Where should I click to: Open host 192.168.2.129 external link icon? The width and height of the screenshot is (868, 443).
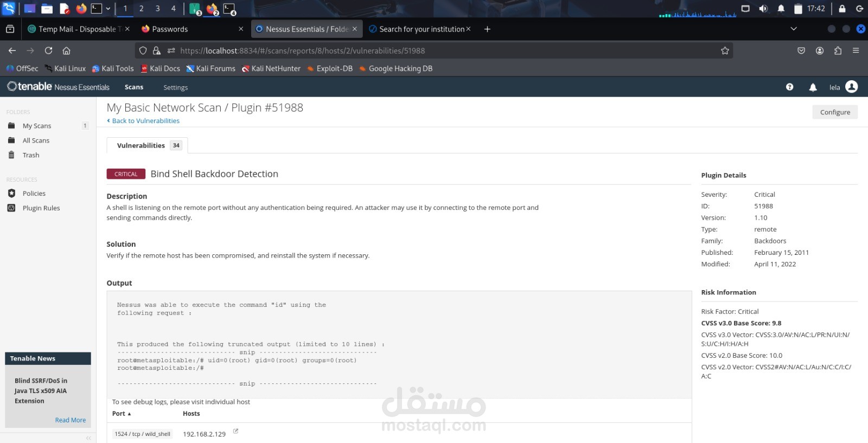(235, 431)
